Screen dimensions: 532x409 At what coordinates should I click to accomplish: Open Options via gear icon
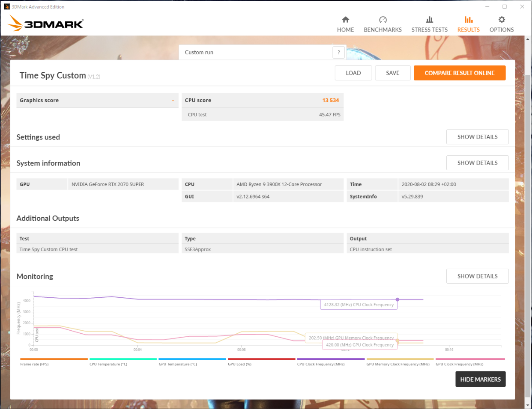pos(502,20)
